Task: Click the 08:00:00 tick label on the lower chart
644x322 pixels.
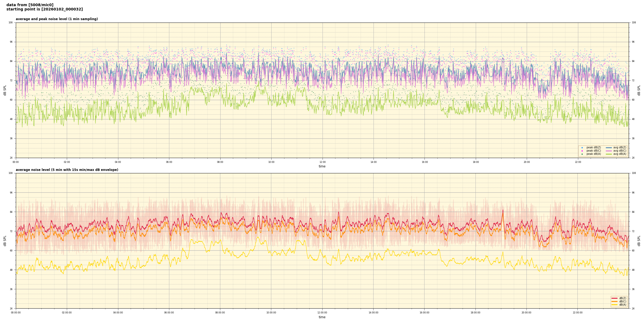Action: [x=220, y=313]
